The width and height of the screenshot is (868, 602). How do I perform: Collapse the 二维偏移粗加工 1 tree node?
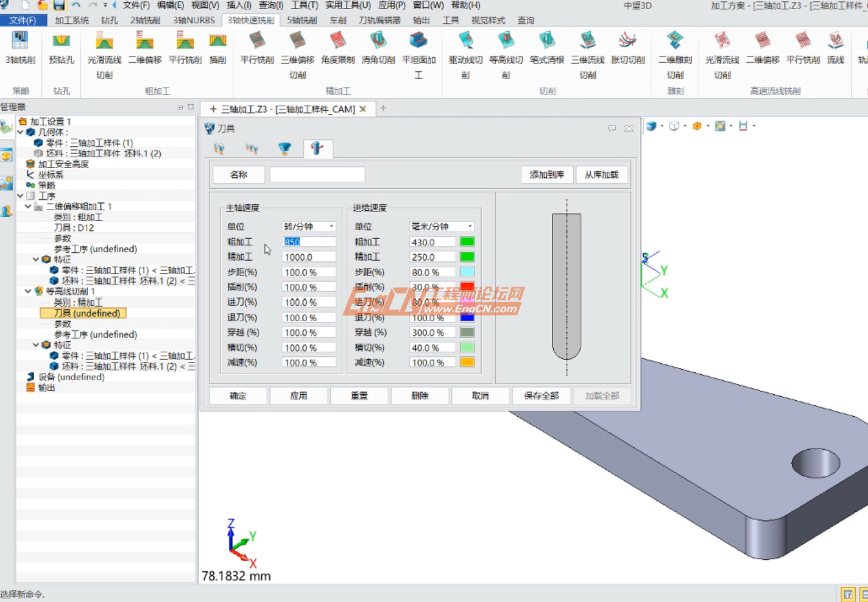click(x=27, y=206)
